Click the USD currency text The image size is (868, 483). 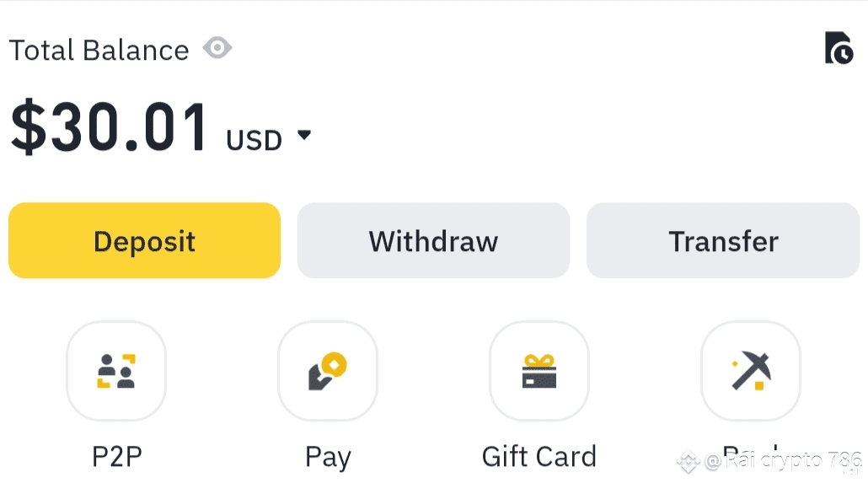(x=255, y=140)
